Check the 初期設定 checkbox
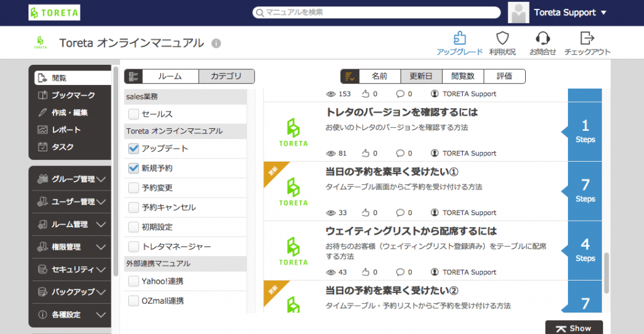Screen dimensions: 644x334 (x=133, y=227)
